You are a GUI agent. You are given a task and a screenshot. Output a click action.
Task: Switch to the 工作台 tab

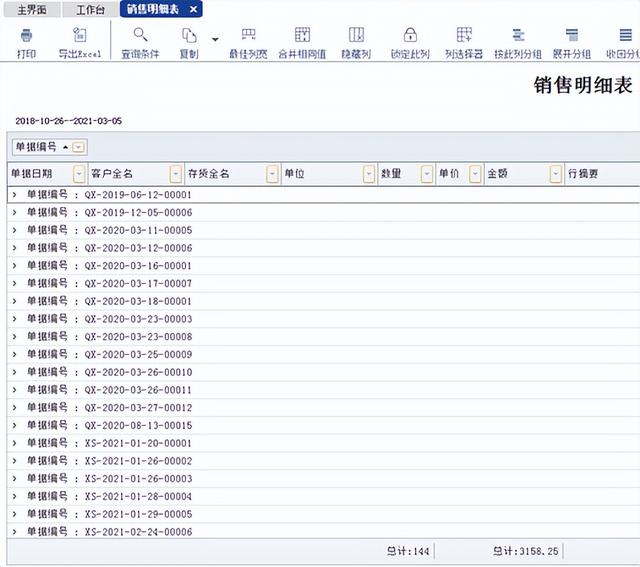pos(88,9)
